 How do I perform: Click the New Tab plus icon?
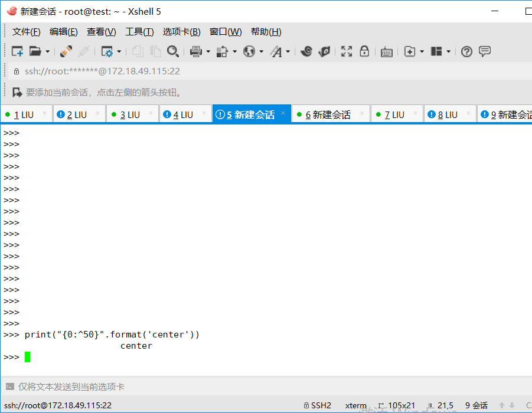coord(410,51)
